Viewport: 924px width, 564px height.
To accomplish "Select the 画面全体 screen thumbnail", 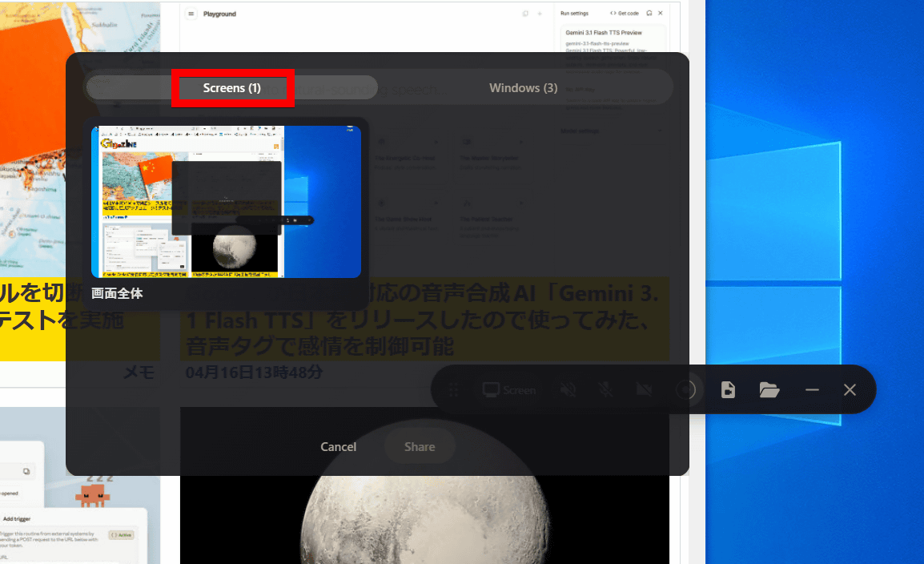I will [x=226, y=202].
